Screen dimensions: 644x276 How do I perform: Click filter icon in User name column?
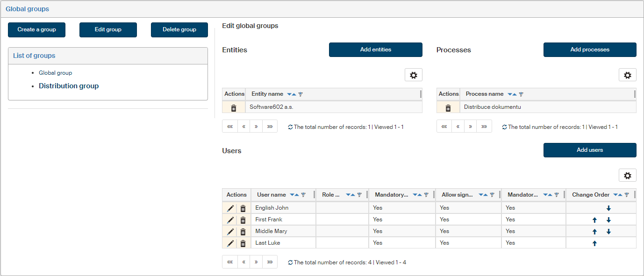[303, 195]
